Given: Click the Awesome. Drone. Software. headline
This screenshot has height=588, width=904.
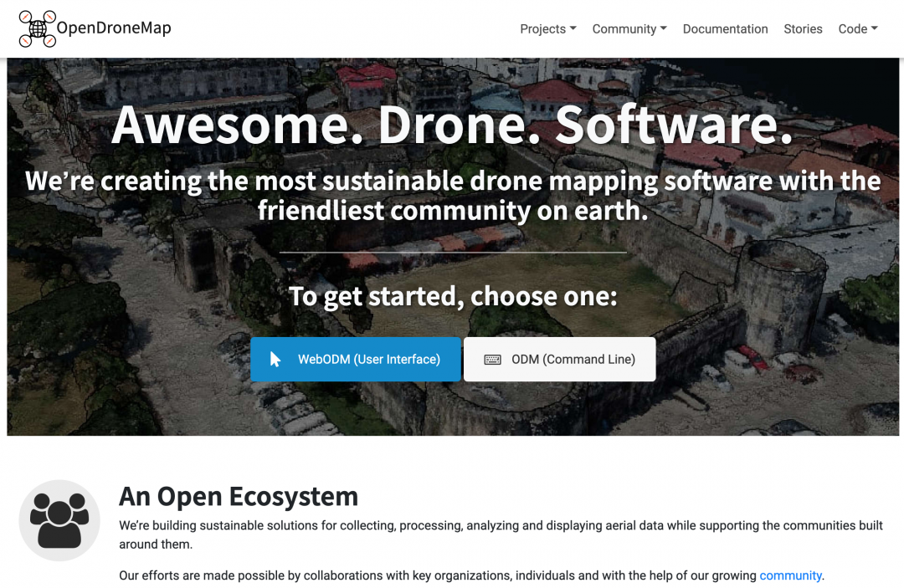Looking at the screenshot, I should pos(452,125).
